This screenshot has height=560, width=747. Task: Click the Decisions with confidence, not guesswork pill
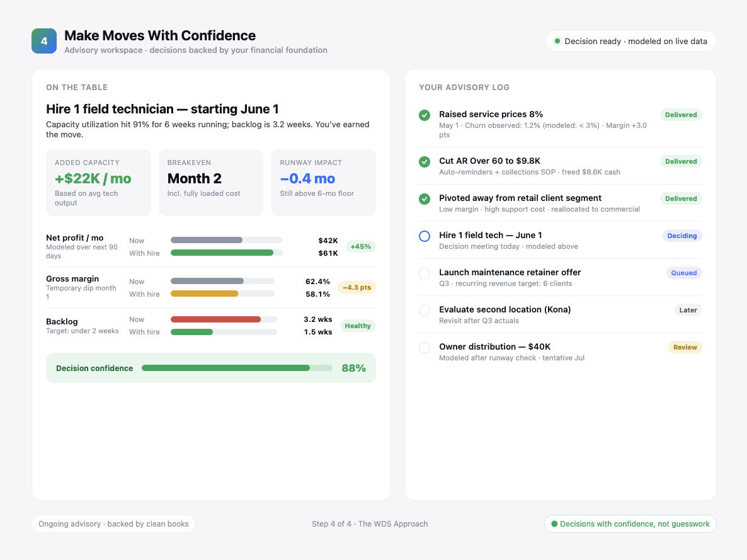pos(630,523)
